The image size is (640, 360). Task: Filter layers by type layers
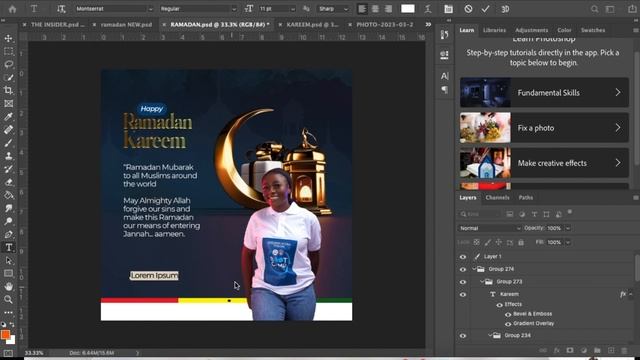coord(534,214)
